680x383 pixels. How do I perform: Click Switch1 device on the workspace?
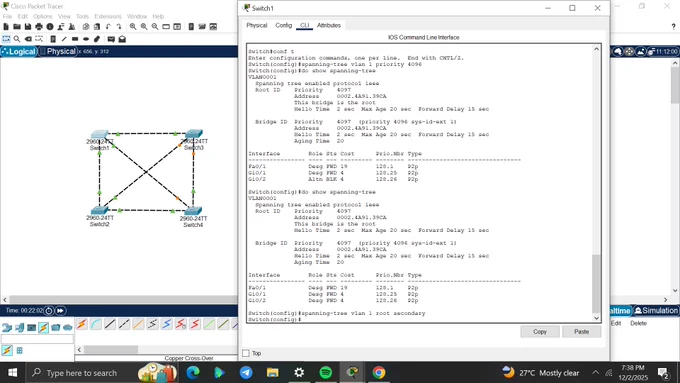tap(100, 135)
